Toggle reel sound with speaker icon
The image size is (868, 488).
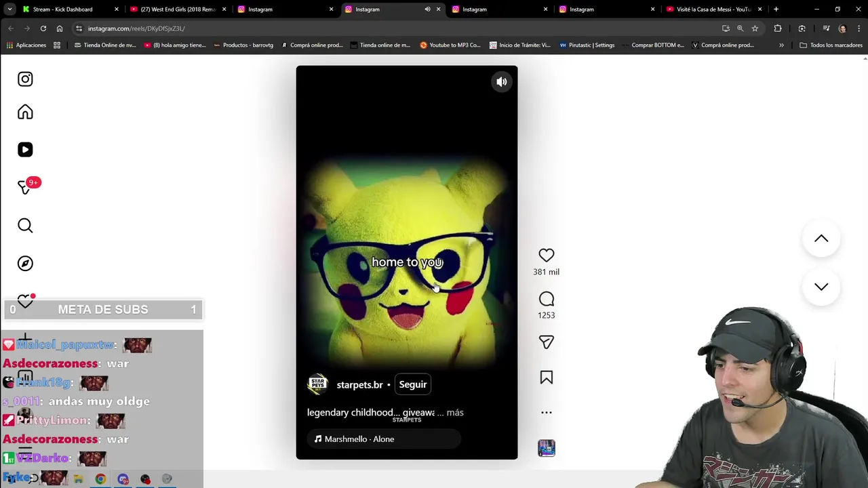(502, 82)
